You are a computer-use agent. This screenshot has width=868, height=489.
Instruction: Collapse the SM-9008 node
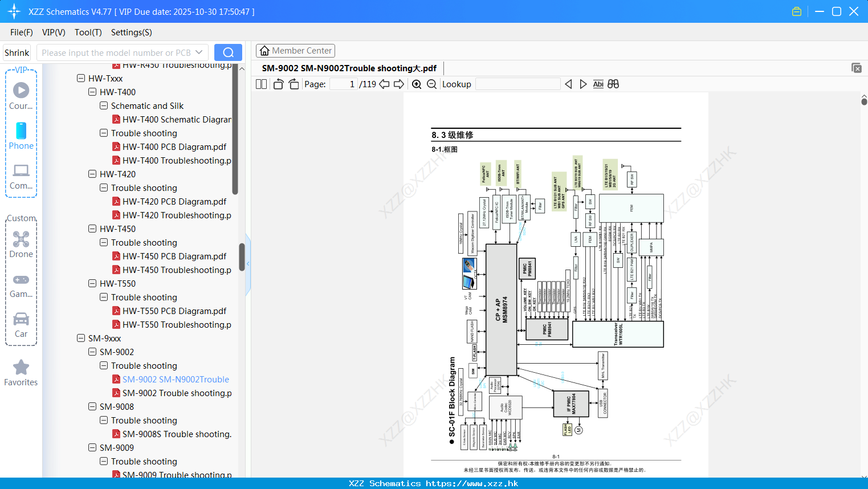(x=92, y=406)
